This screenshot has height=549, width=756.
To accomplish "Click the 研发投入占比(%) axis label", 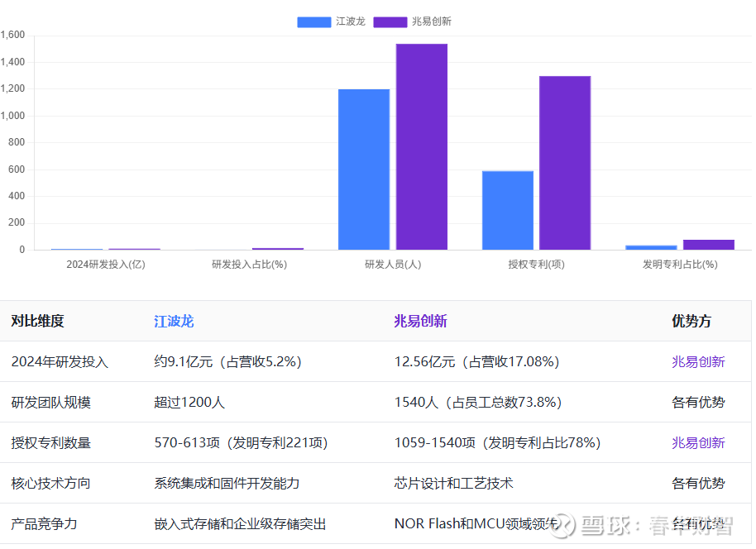I will pyautogui.click(x=249, y=264).
